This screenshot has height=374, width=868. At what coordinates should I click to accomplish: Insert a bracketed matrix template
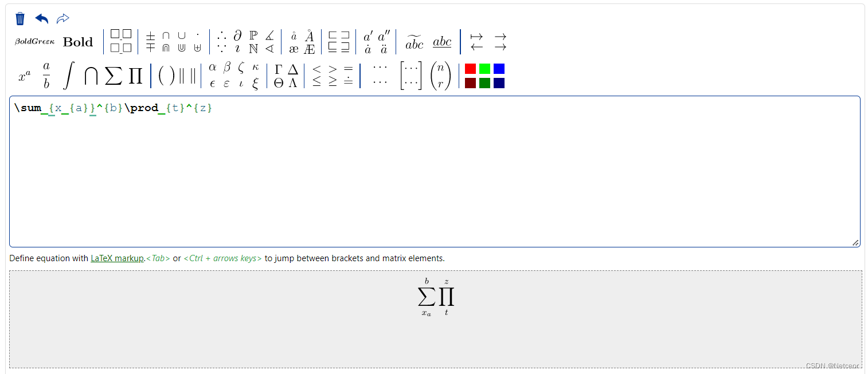pos(411,75)
